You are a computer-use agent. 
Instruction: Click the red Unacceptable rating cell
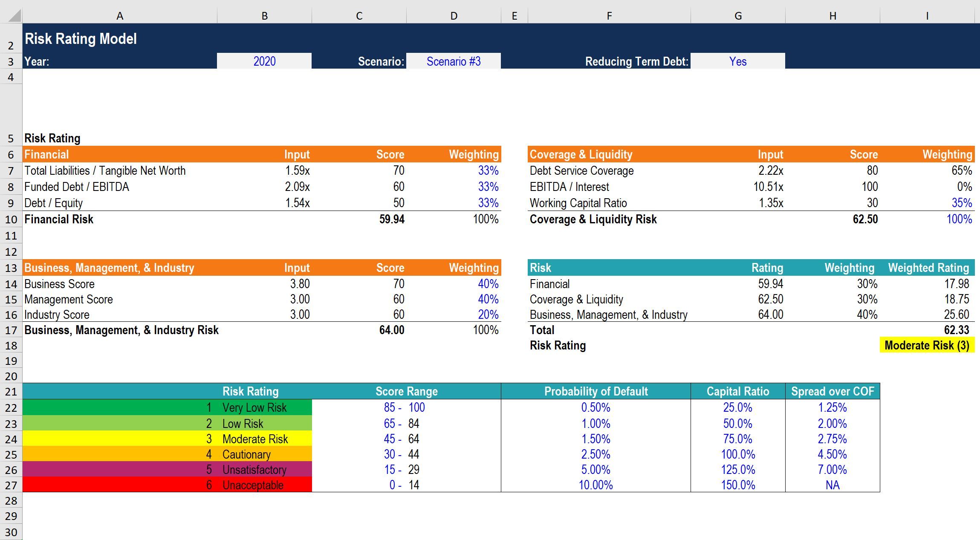[252, 485]
